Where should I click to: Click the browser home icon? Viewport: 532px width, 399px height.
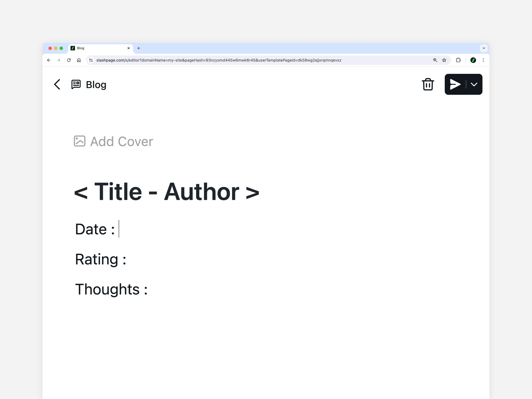coord(79,60)
